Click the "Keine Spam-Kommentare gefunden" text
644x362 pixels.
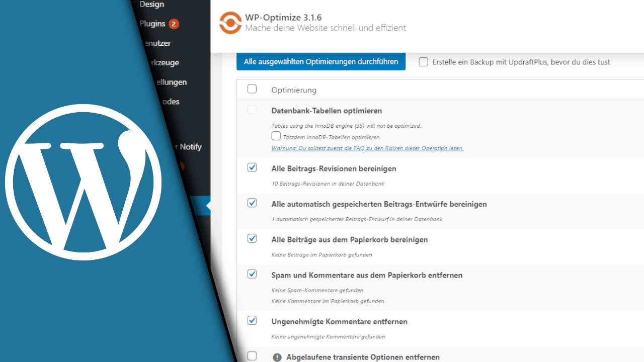(x=317, y=290)
